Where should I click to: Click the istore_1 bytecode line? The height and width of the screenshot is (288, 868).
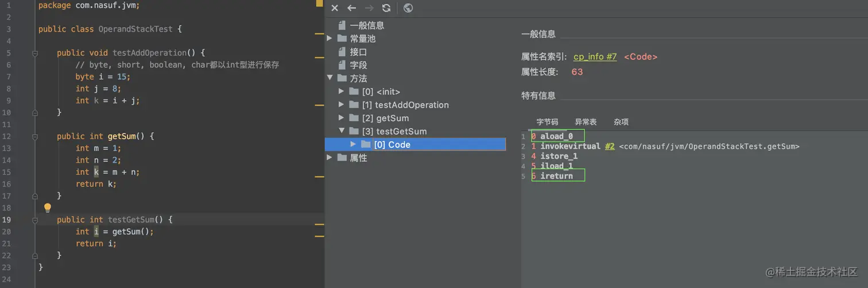(559, 156)
